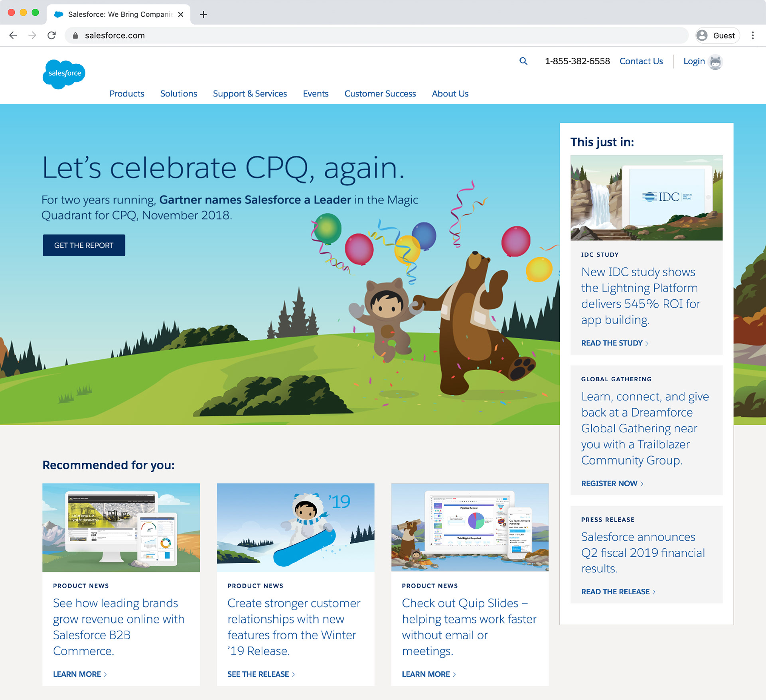Click the Login link
This screenshot has width=766, height=700.
tap(694, 61)
